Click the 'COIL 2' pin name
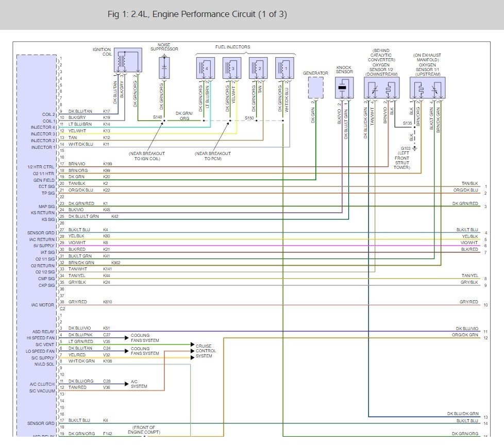This screenshot has height=446, width=504. point(48,114)
